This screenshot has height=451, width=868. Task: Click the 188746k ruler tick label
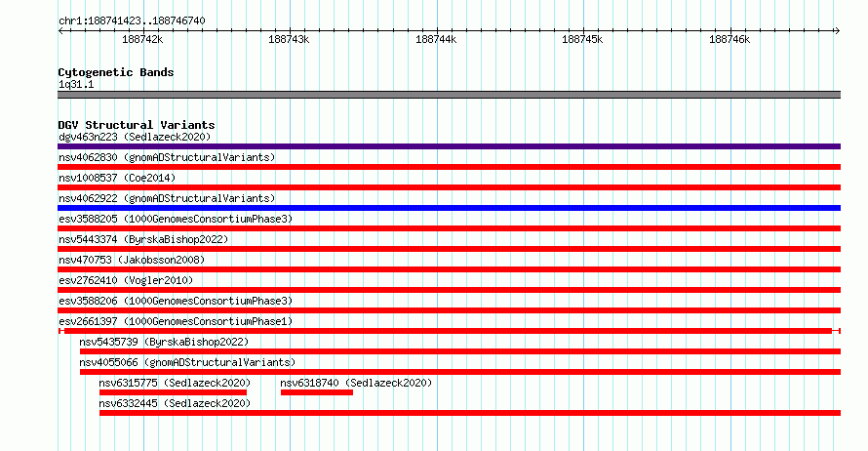point(730,39)
